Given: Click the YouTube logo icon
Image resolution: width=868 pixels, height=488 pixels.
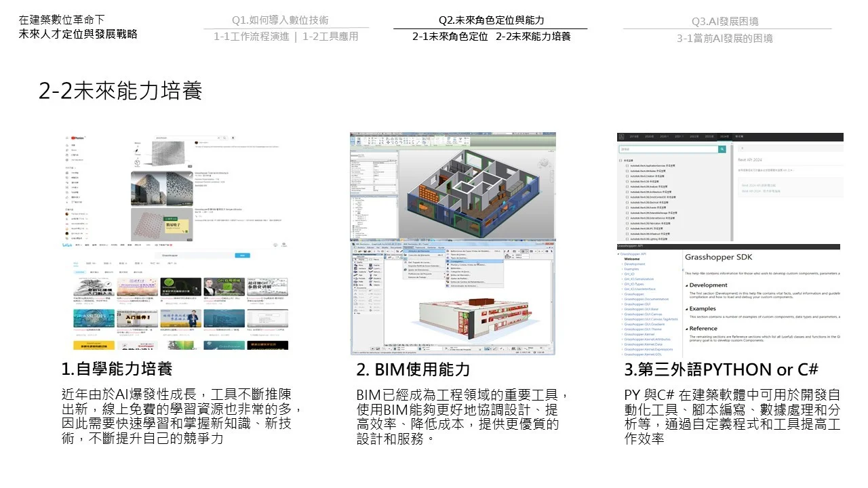Looking at the screenshot, I should coord(77,138).
